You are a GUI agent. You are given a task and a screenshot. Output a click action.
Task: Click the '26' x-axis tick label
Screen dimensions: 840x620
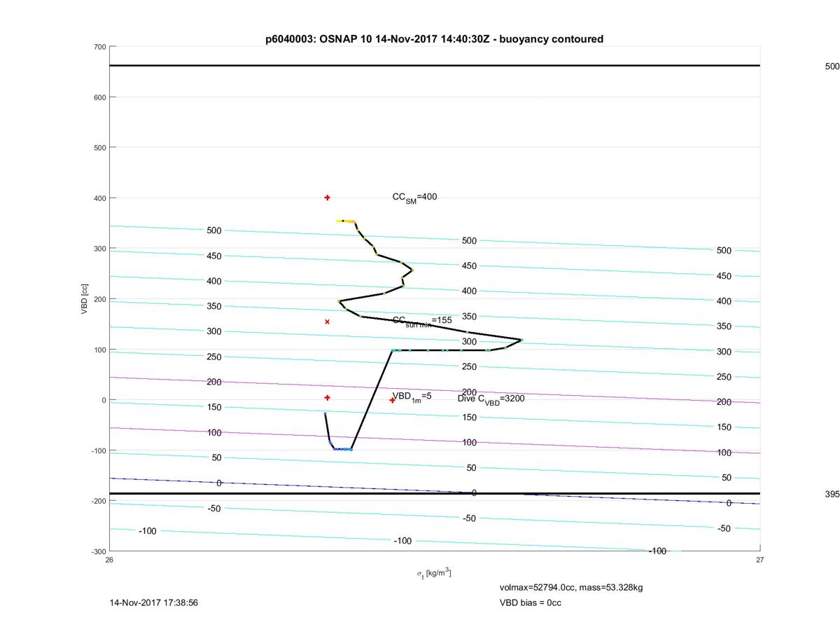109,560
